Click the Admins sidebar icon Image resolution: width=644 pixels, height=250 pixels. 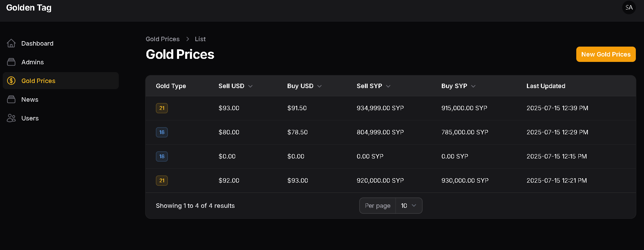(x=11, y=62)
